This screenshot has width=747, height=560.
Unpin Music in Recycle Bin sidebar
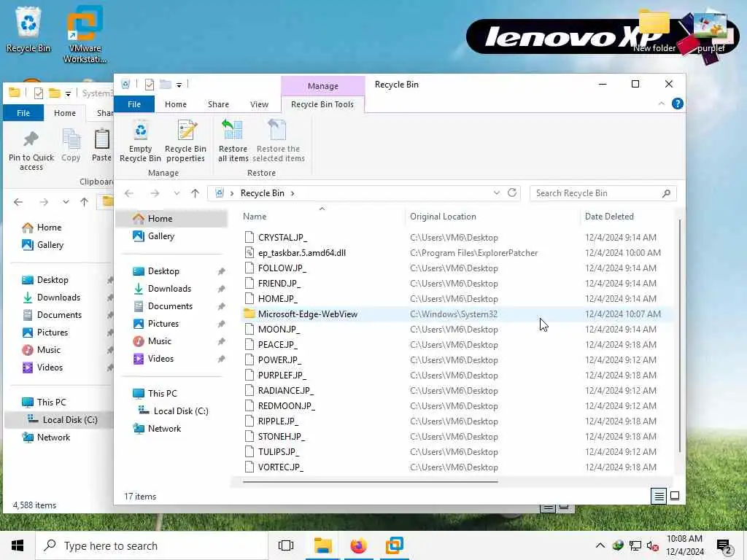coord(221,341)
